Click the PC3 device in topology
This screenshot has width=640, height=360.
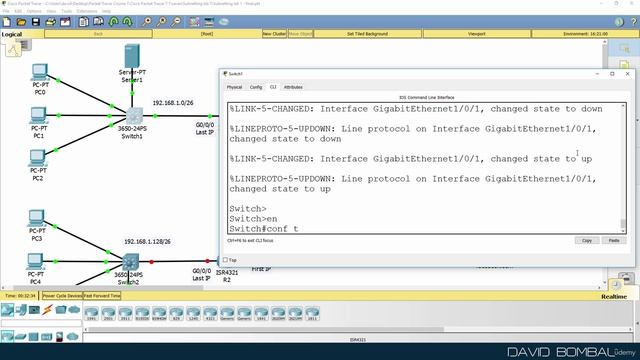point(36,218)
